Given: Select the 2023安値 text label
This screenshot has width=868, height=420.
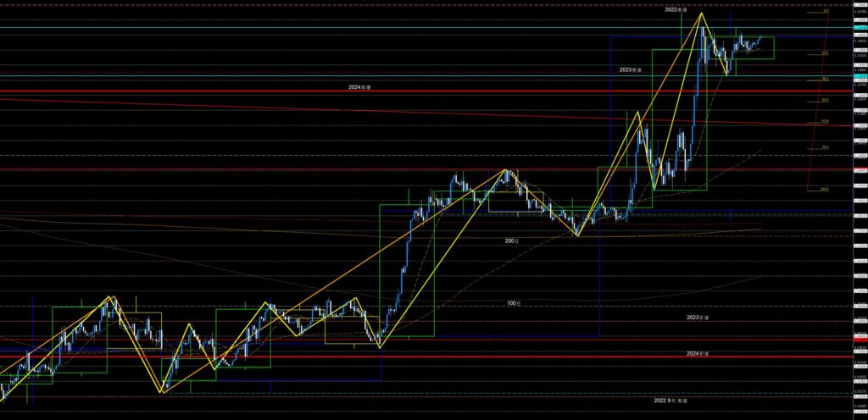Looking at the screenshot, I should pyautogui.click(x=698, y=318).
